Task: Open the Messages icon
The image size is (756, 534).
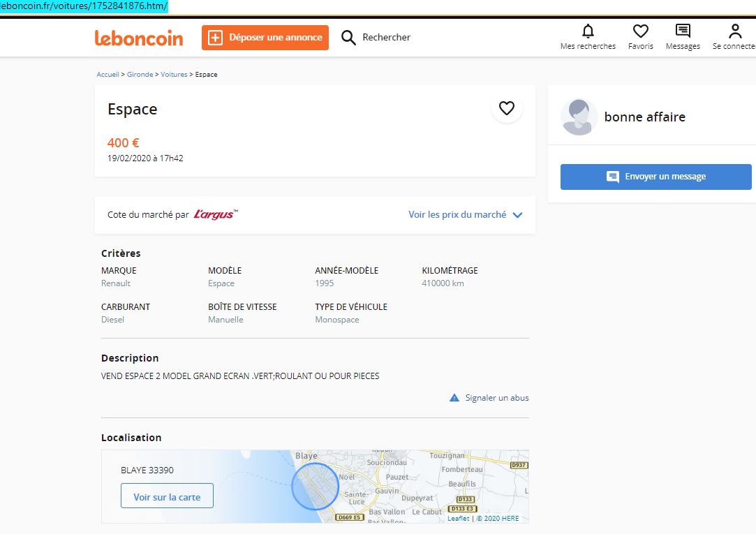Action: click(x=683, y=31)
